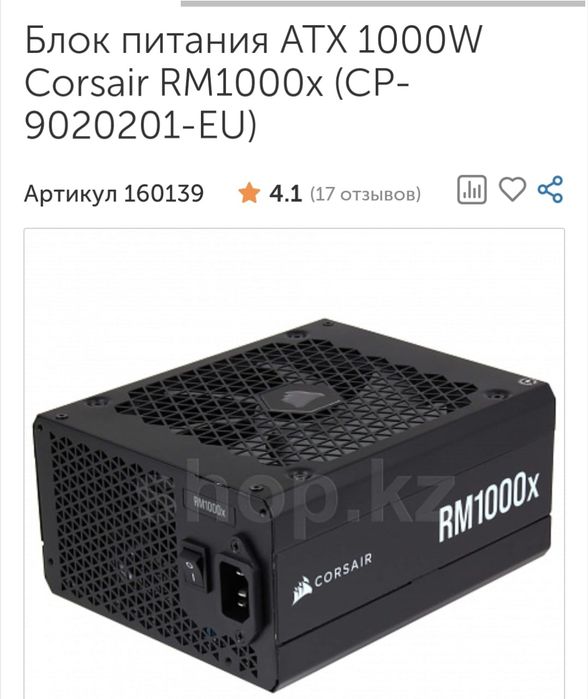588x699 pixels.
Task: Open the 17 отзывов reviews link
Action: 365,194
